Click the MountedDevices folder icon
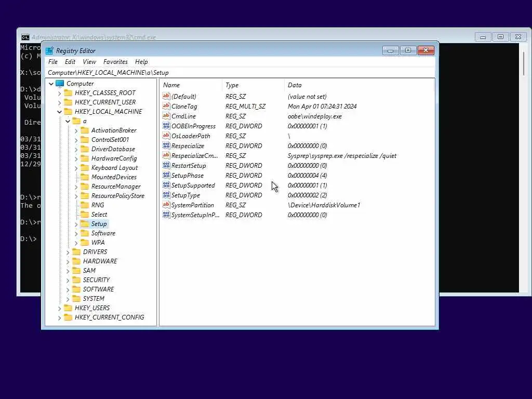The height and width of the screenshot is (399, 532). pos(85,177)
